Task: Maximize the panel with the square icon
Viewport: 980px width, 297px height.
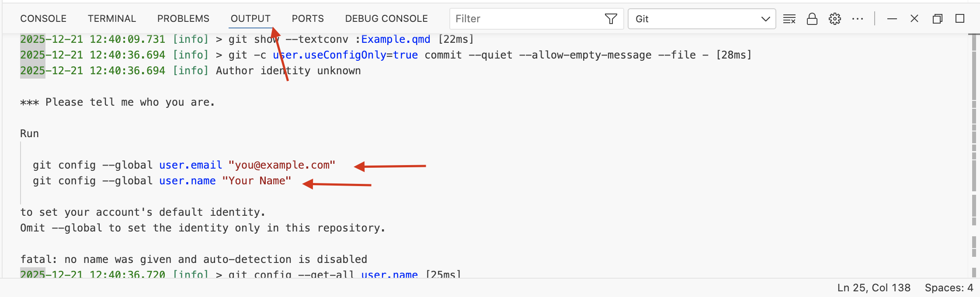Action: [960, 19]
